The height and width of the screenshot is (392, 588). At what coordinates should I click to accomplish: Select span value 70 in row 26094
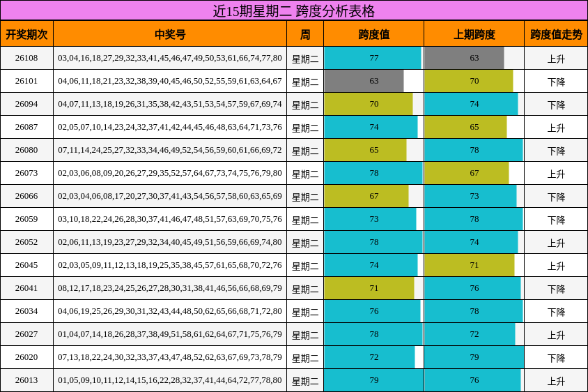tap(374, 104)
